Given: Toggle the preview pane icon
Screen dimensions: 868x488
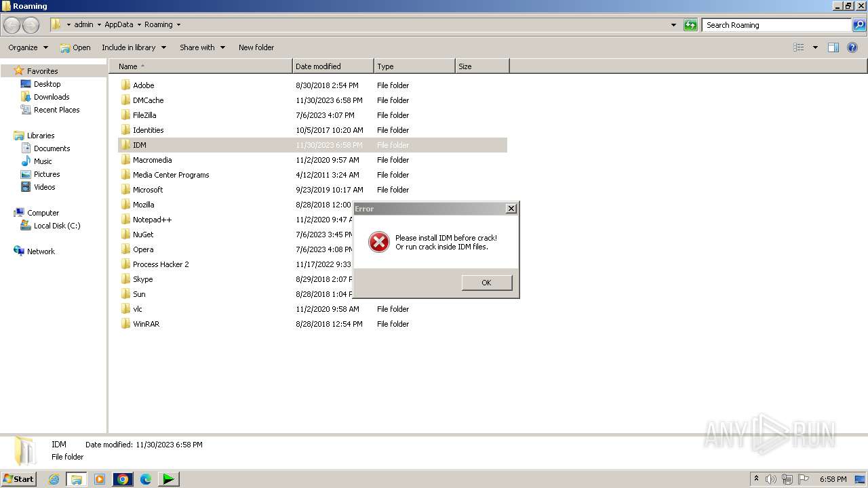Looking at the screenshot, I should (833, 47).
